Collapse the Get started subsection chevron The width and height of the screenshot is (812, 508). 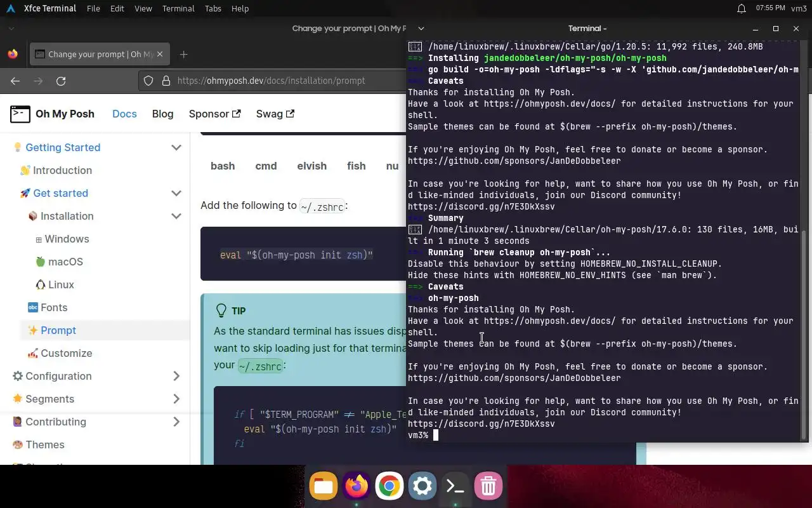[x=176, y=193]
